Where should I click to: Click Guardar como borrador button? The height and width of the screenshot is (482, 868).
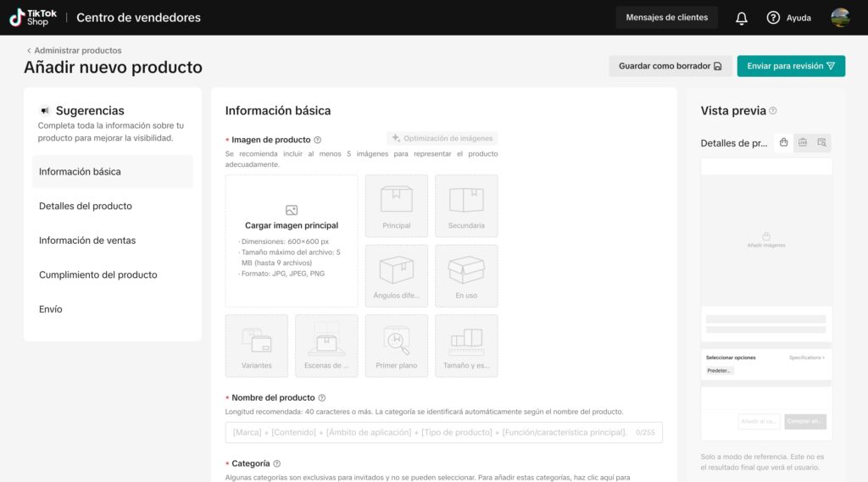click(x=670, y=66)
